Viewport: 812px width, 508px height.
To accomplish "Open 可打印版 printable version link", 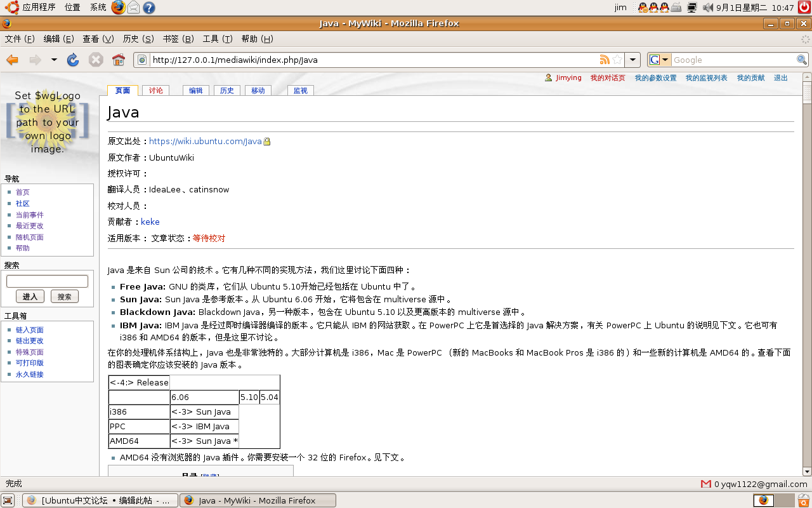I will click(x=30, y=363).
